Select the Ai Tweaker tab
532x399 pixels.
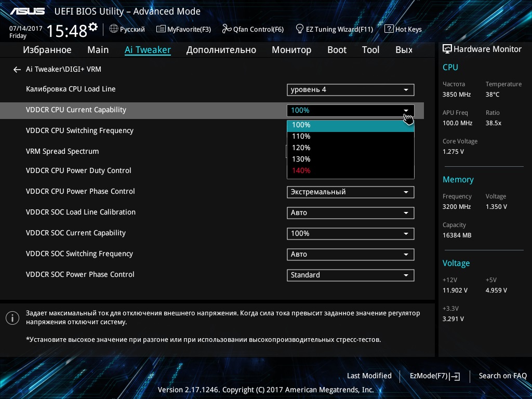[x=148, y=50]
